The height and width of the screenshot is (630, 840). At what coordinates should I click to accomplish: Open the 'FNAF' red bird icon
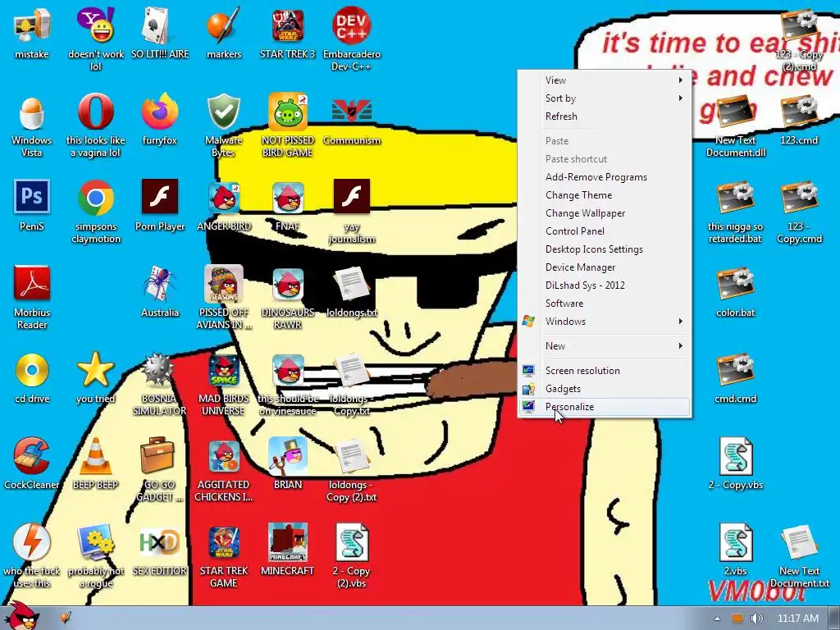(288, 198)
